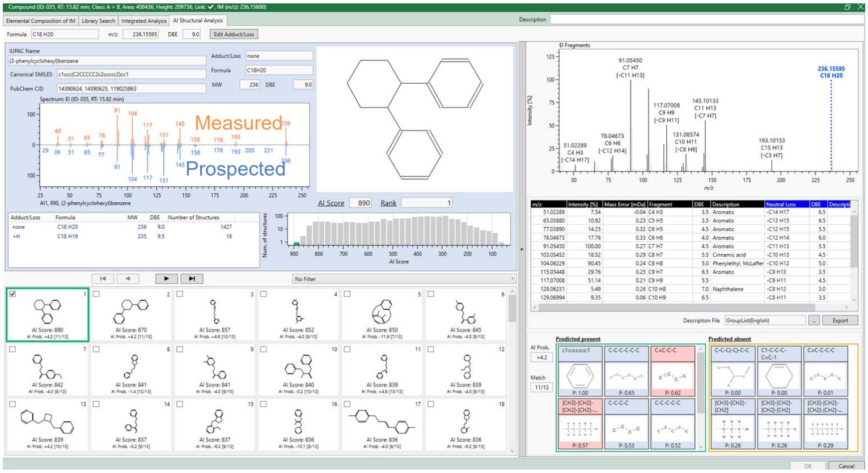The width and height of the screenshot is (868, 473).
Task: Select C-C-C-C-C tile with P: 0.52
Action: point(673,424)
